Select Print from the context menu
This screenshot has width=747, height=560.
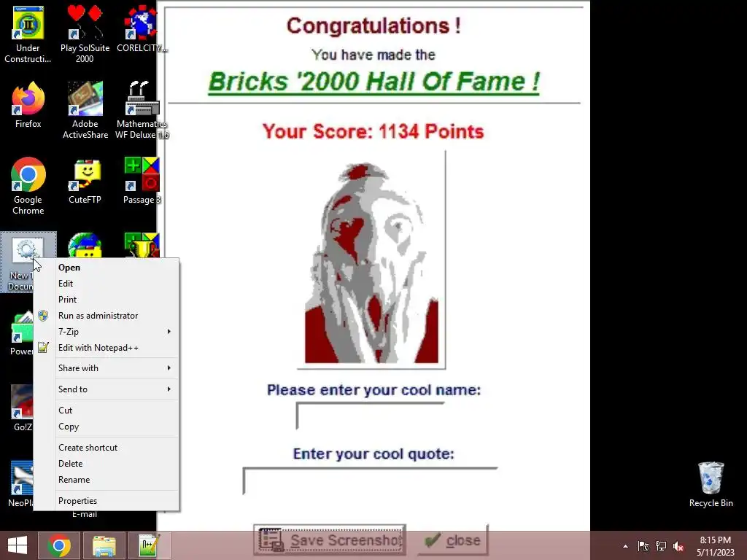(x=107, y=300)
